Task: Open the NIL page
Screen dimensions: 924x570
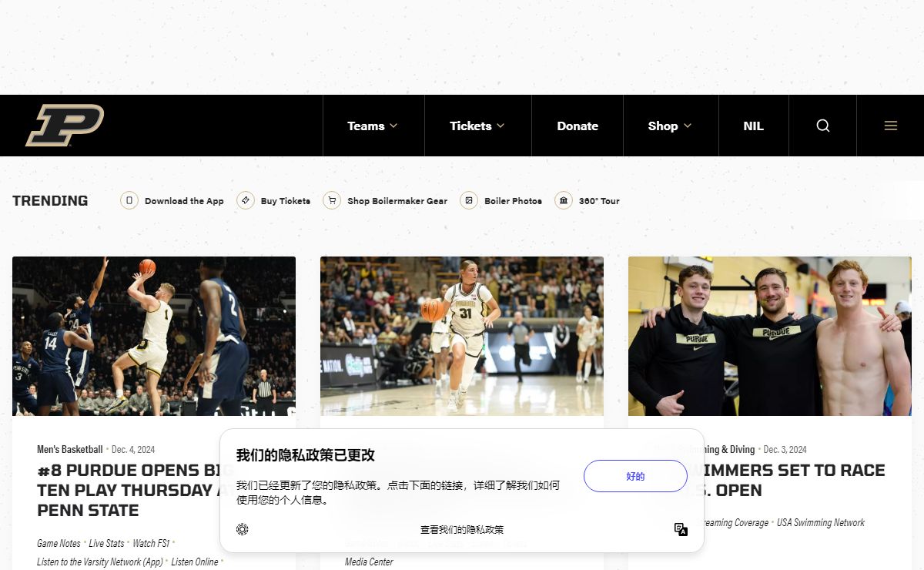Action: coord(753,126)
